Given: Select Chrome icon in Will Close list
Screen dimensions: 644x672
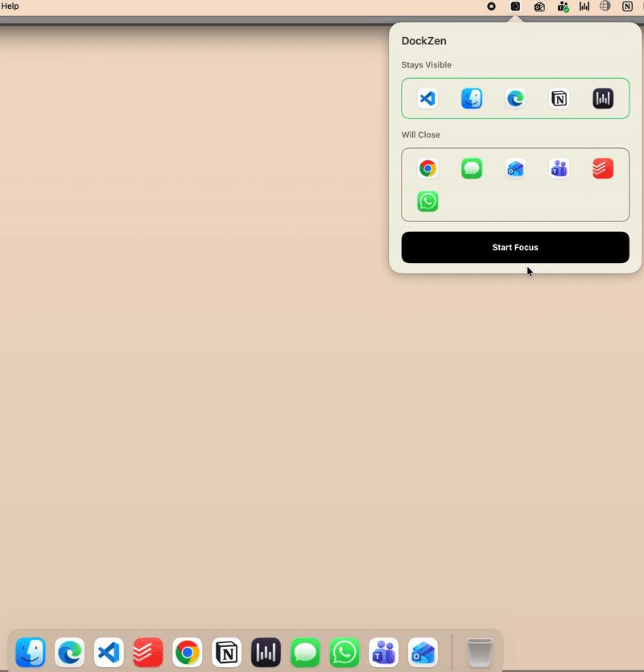Looking at the screenshot, I should [427, 168].
